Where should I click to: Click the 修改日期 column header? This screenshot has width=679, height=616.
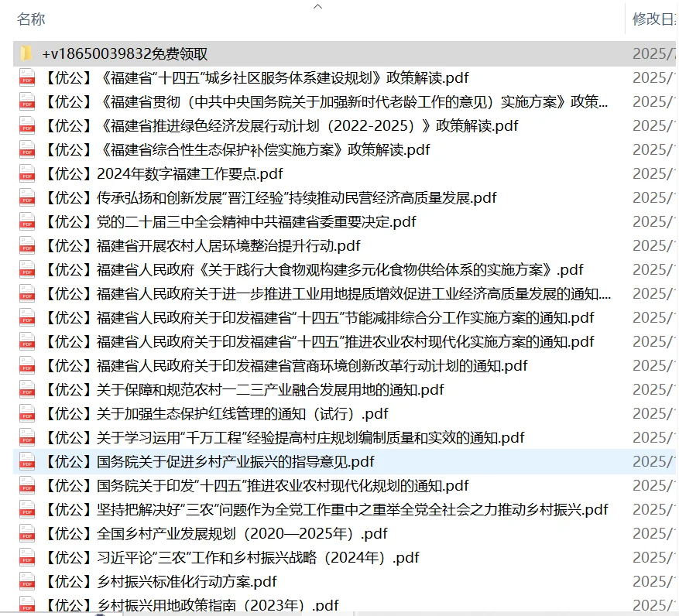pos(655,19)
